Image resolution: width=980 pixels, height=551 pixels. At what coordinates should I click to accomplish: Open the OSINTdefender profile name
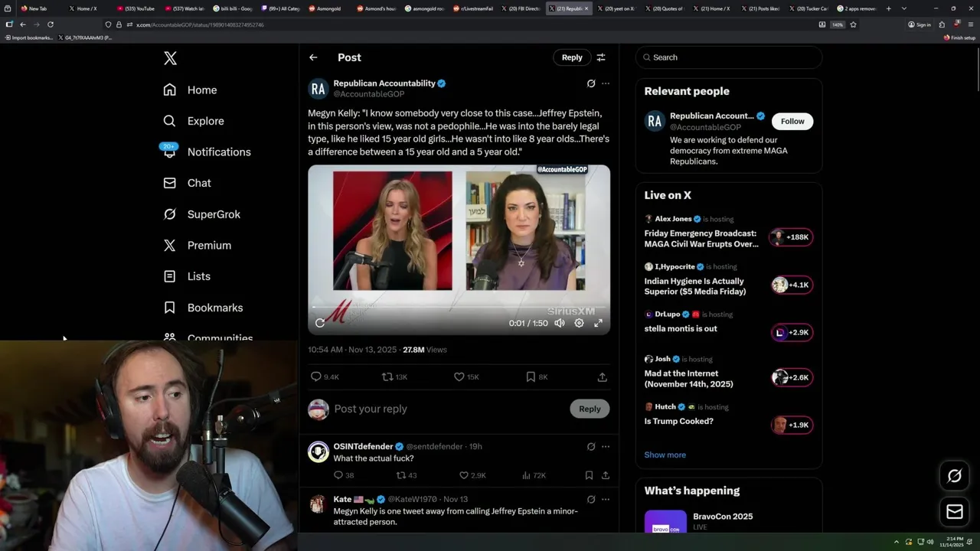363,446
